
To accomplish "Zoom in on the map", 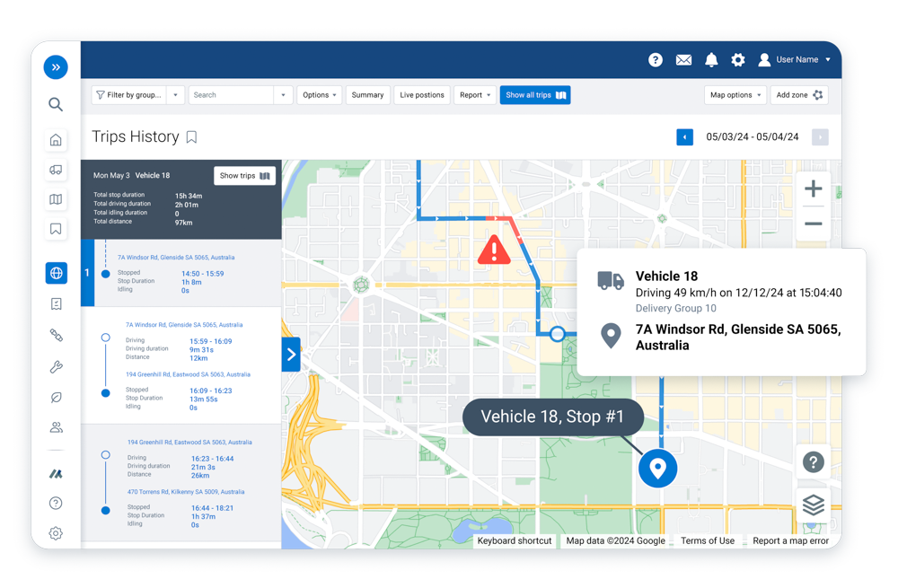I will pyautogui.click(x=814, y=189).
